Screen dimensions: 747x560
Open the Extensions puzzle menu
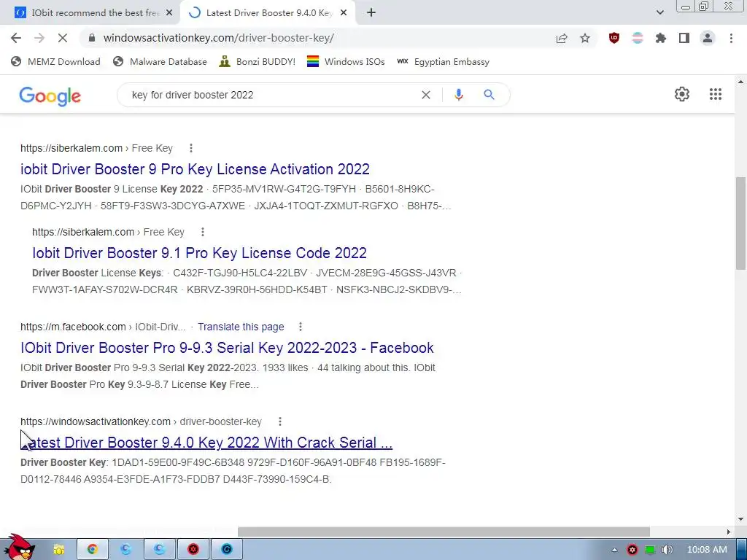click(661, 38)
